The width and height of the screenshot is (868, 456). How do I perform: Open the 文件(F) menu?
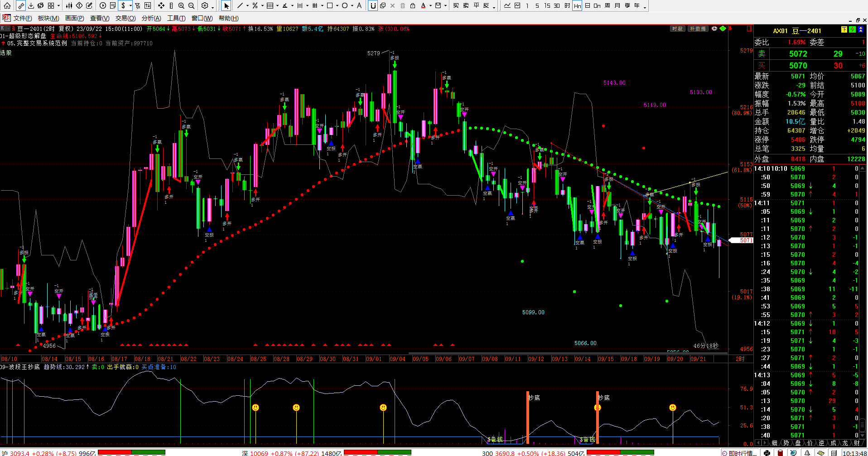(23, 18)
